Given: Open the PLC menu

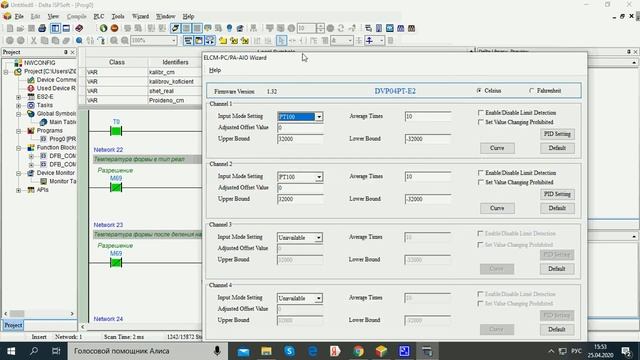Looking at the screenshot, I should coord(99,16).
